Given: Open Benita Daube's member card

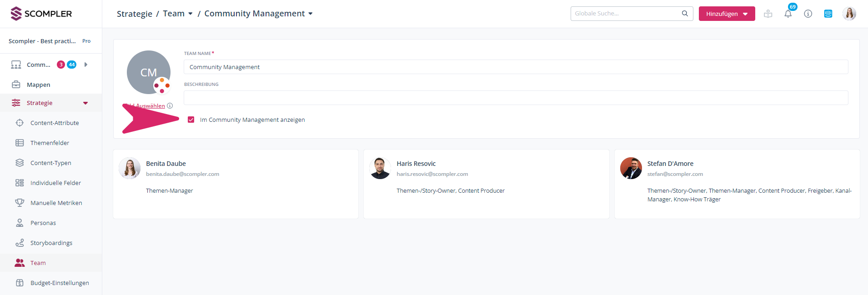Looking at the screenshot, I should [235, 184].
